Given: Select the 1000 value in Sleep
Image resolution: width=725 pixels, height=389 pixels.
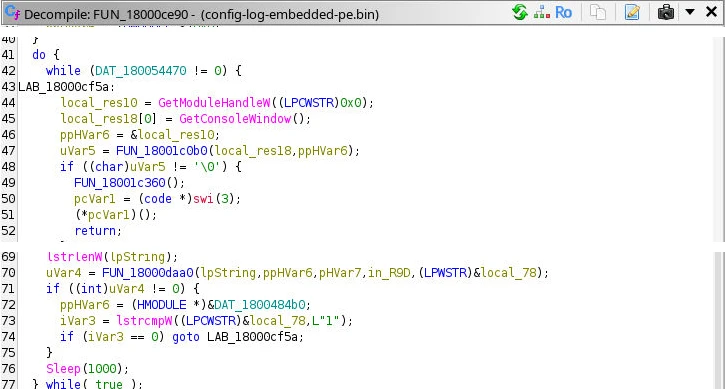Looking at the screenshot, I should 102,369.
